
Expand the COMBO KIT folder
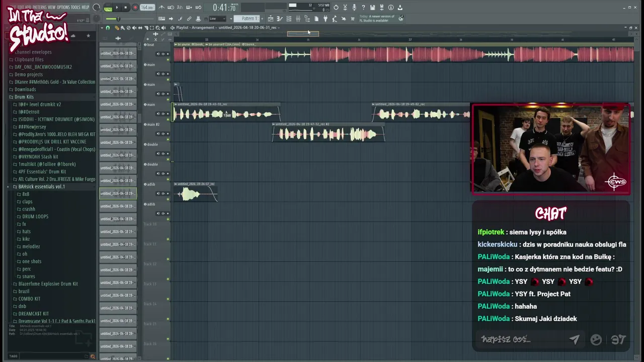[29, 299]
